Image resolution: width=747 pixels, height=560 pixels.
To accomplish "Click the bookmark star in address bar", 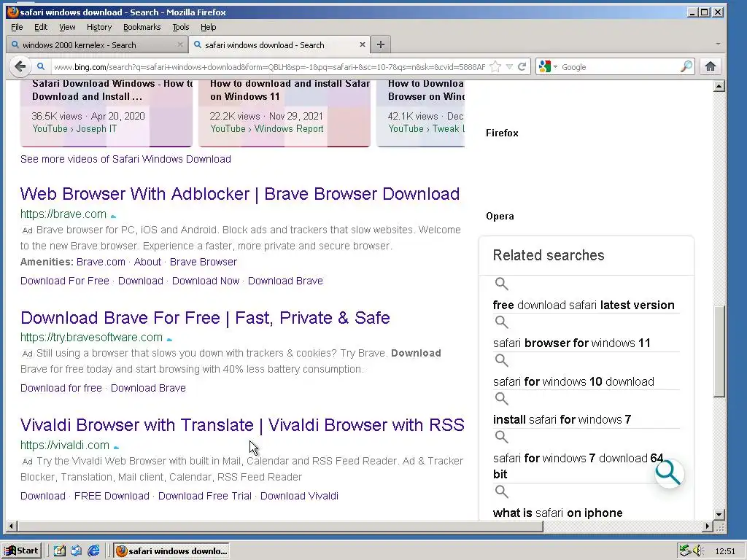I will [x=495, y=66].
